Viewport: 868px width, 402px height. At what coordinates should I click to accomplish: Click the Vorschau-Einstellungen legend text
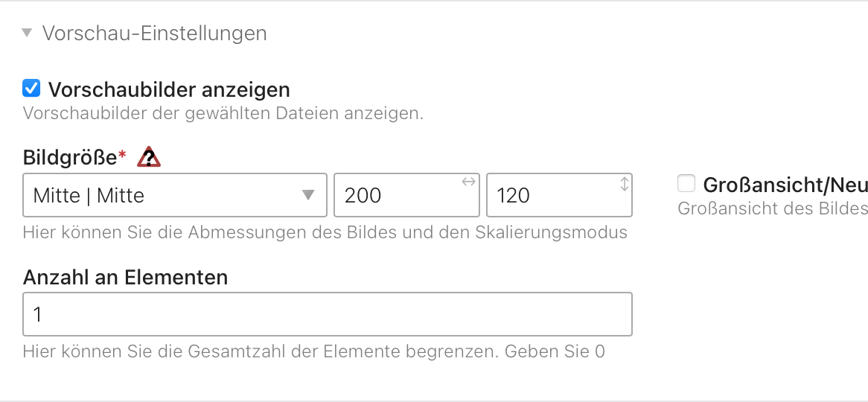pyautogui.click(x=154, y=33)
